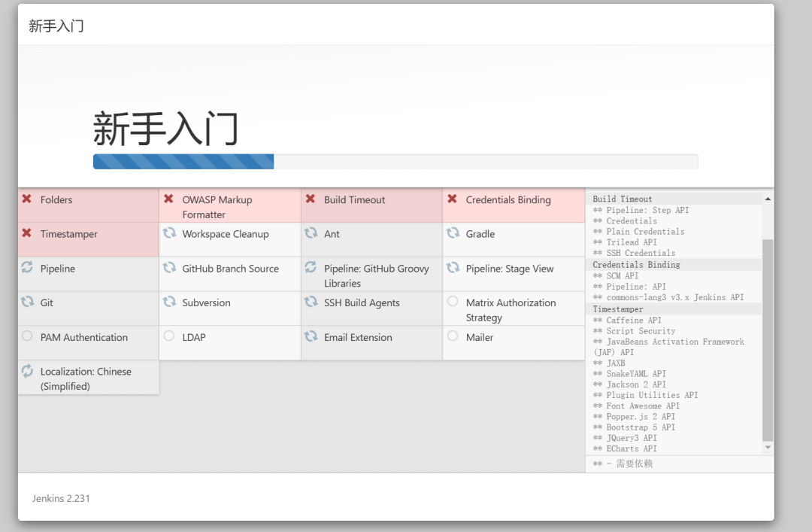Click the red X icon beside Timestamper
Image resolution: width=812 pixels, height=532 pixels.
coord(27,233)
